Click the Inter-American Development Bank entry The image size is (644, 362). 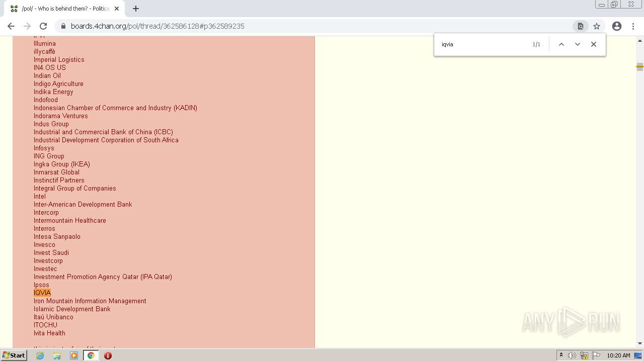pos(83,204)
